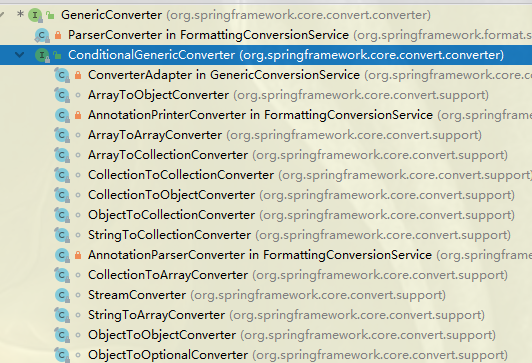Select StringToArrayConverter entry
This screenshot has height=363, width=532.
click(156, 316)
